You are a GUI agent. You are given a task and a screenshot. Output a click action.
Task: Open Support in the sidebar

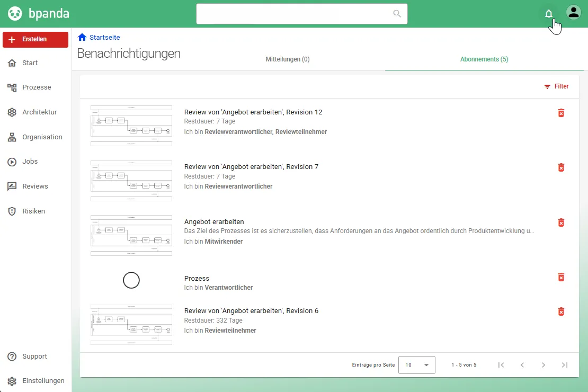coord(35,357)
